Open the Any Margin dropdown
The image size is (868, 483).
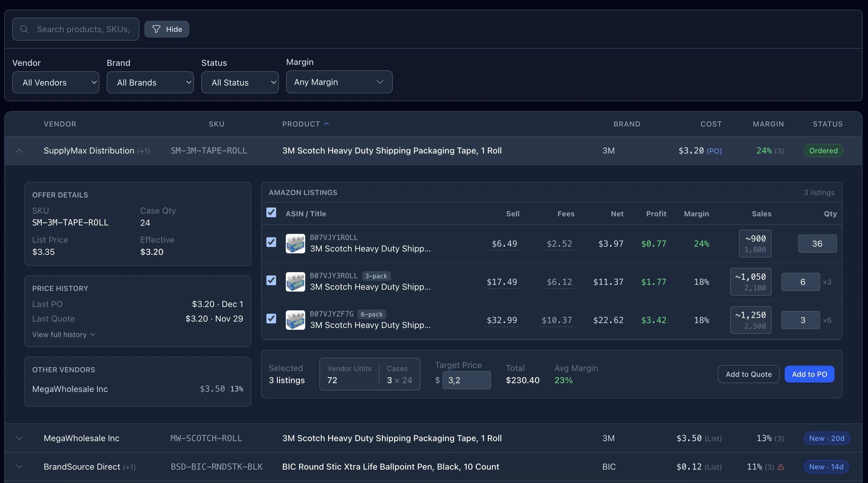click(x=339, y=82)
